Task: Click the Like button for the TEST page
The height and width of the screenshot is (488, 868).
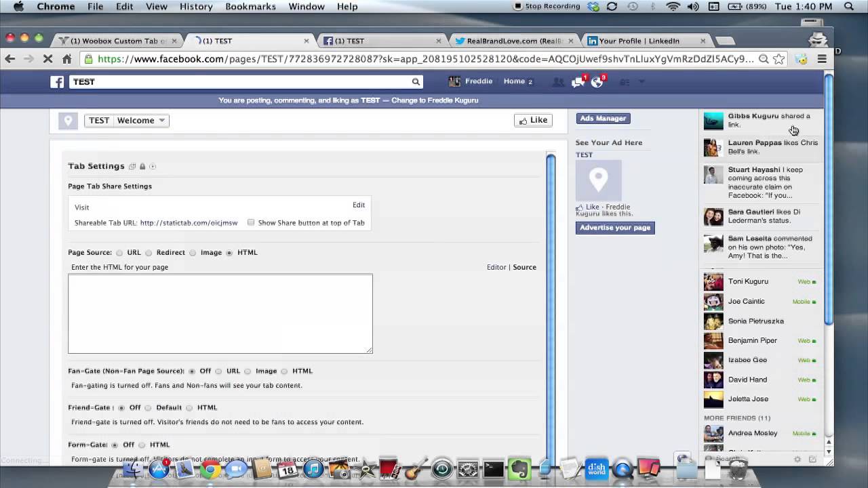Action: [x=533, y=120]
